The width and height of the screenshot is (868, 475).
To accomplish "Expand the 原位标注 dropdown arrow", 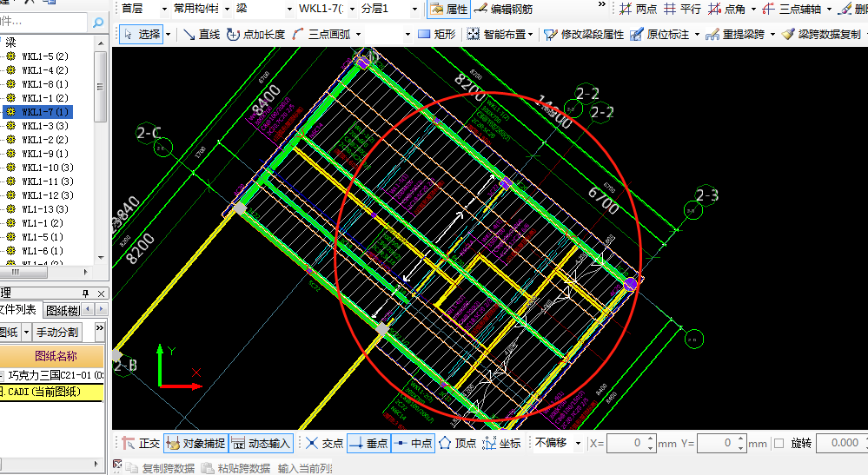I will (697, 34).
